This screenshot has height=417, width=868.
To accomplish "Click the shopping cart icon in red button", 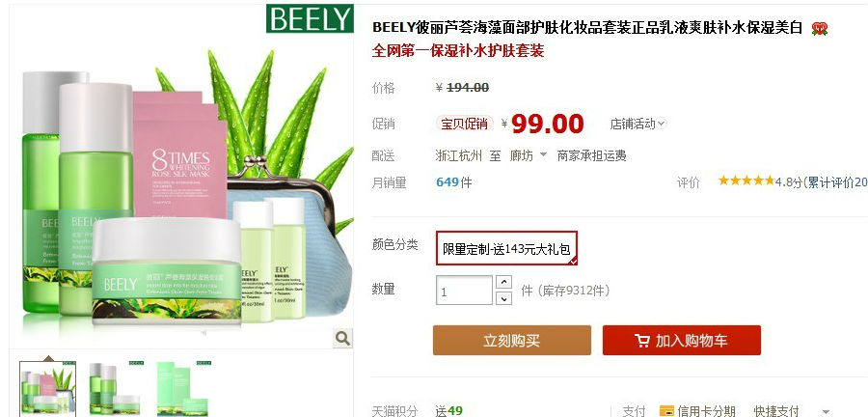I will coord(642,341).
